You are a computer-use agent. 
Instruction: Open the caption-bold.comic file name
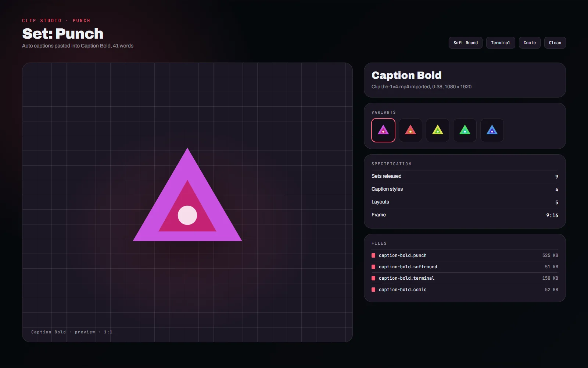[x=403, y=290]
